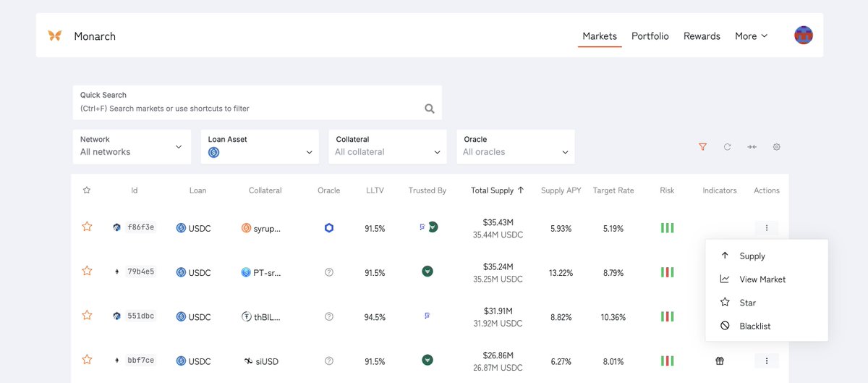This screenshot has width=868, height=383.
Task: Refresh the markets list
Action: pyautogui.click(x=728, y=147)
